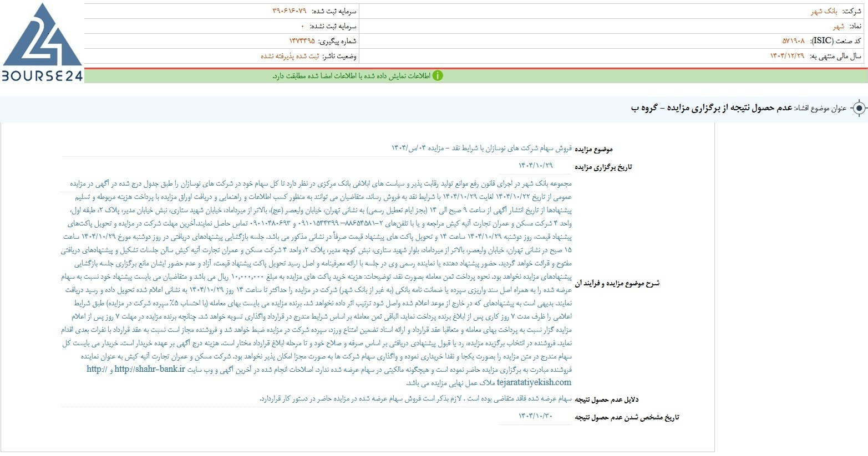Open the shahr-bank.ir link
Image resolution: width=868 pixels, height=456 pixels.
[150, 370]
